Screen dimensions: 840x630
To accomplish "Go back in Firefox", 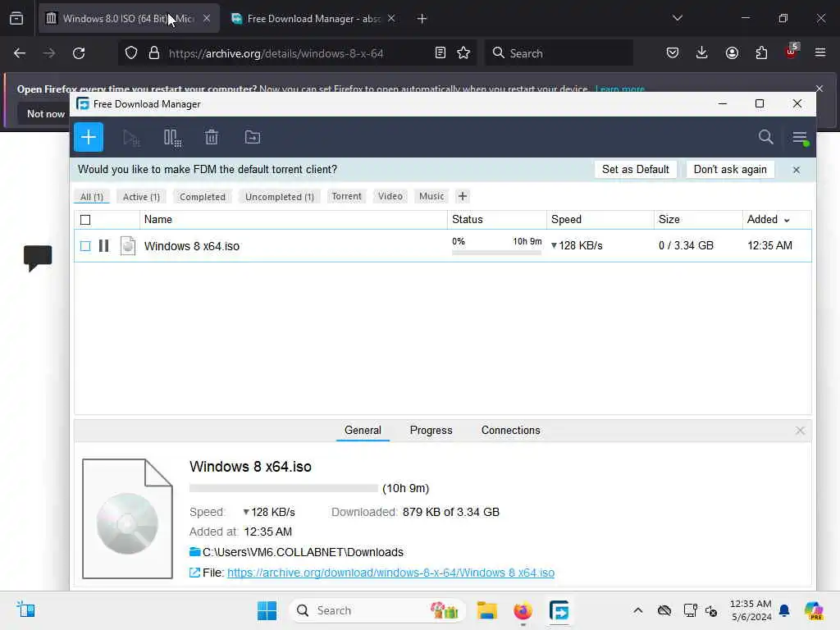I will pyautogui.click(x=20, y=53).
